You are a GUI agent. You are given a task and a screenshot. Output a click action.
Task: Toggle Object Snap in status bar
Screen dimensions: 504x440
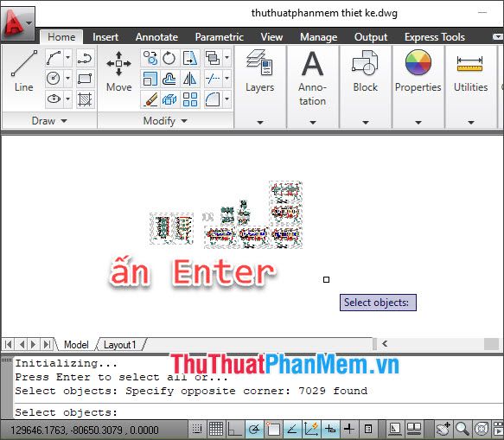click(273, 429)
